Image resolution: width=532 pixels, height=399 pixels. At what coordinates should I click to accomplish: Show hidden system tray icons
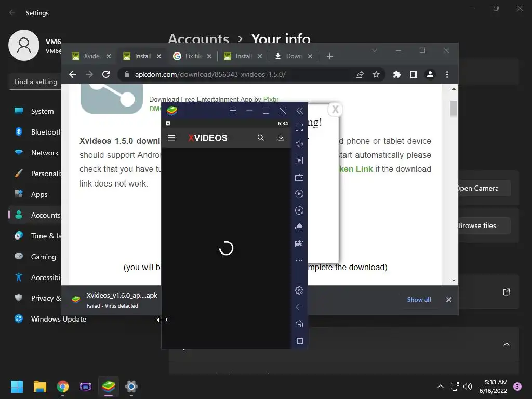click(x=441, y=387)
